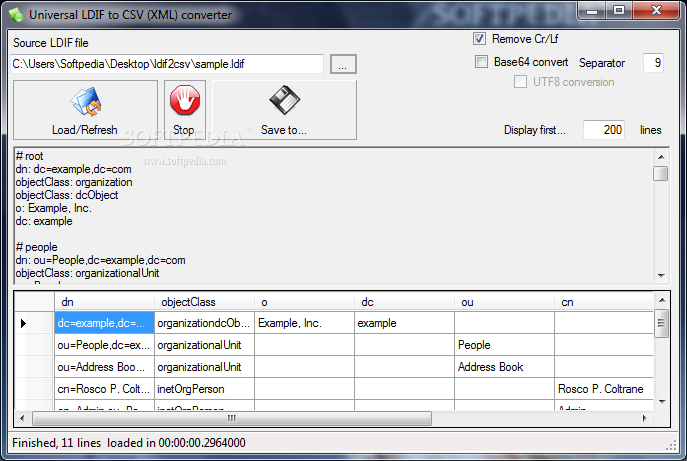Open file browser with the ... button
The width and height of the screenshot is (687, 461).
(343, 64)
